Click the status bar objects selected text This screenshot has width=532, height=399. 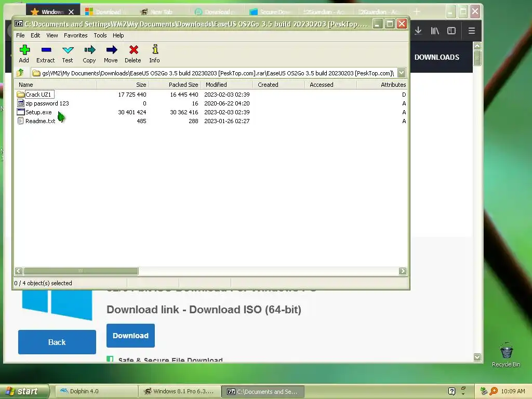(43, 283)
